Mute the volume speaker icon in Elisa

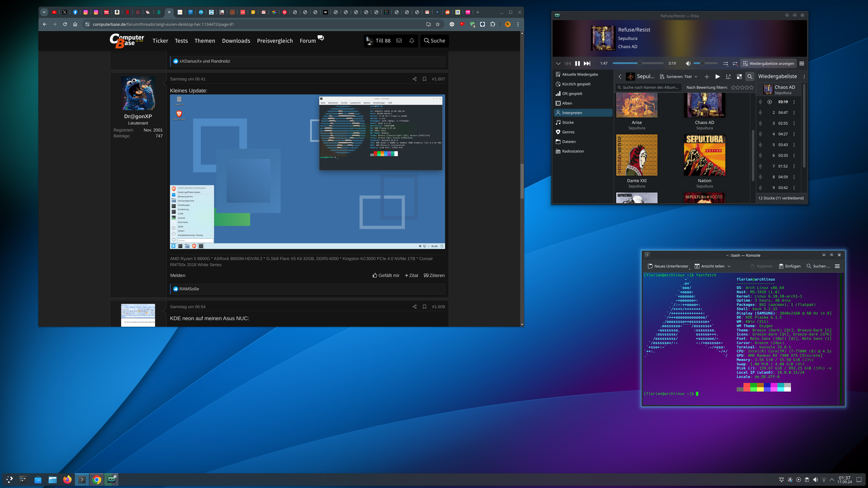(x=688, y=63)
